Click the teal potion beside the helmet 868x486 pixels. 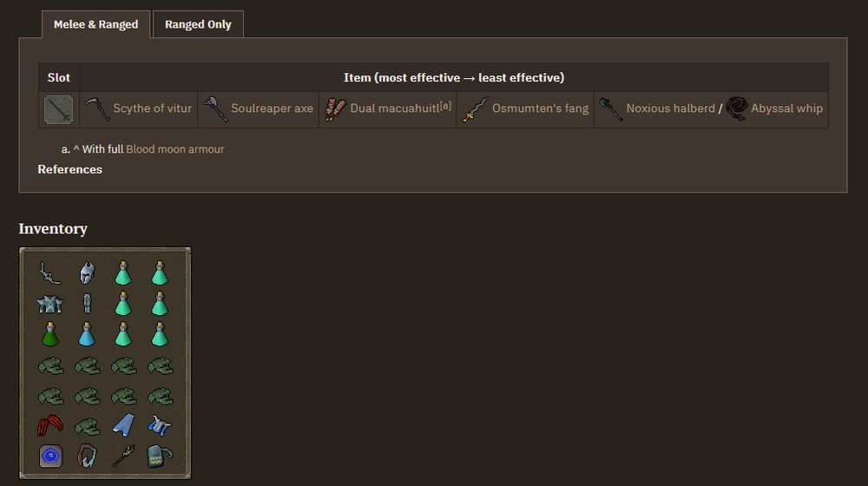pos(123,273)
